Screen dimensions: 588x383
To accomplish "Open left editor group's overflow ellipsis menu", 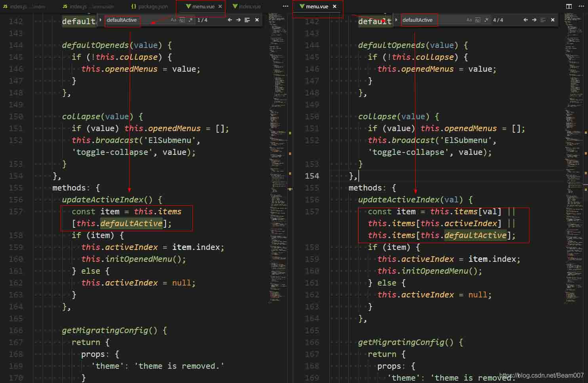I will [285, 6].
